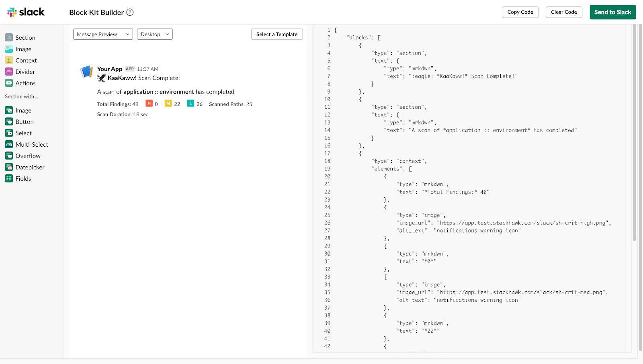Click code line with sh-crit-med.png URL
643x364 pixels.
click(502, 292)
